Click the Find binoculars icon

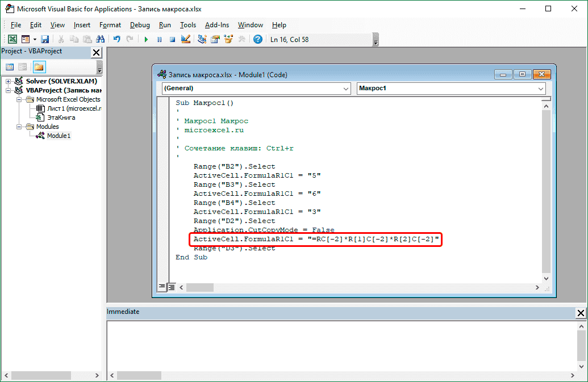click(x=100, y=39)
